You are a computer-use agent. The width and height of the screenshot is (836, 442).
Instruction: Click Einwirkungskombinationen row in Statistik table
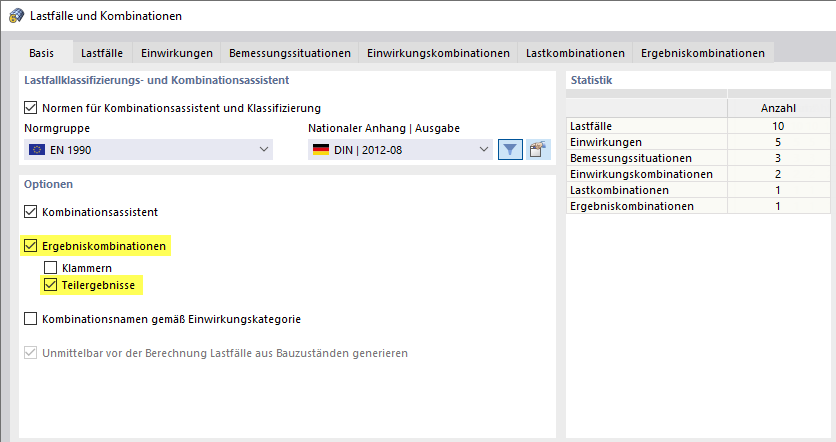[698, 174]
